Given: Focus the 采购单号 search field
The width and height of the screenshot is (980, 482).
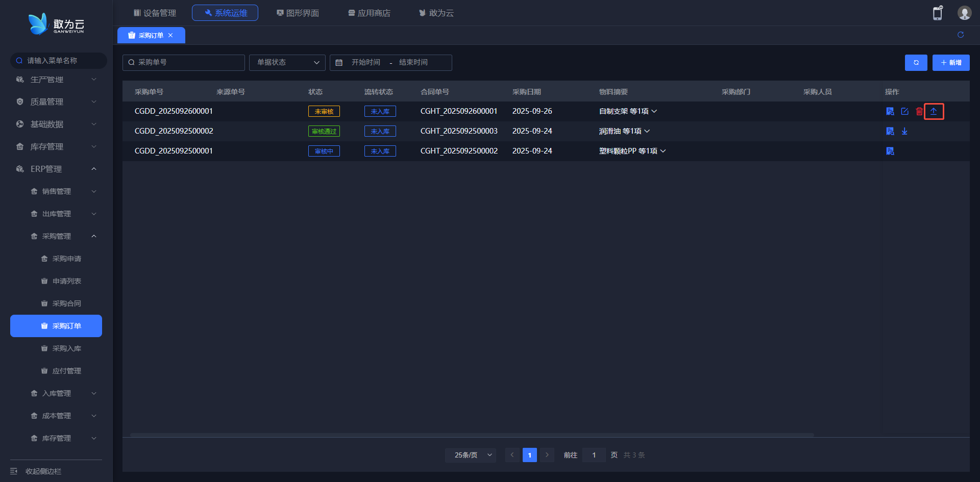Looking at the screenshot, I should [184, 63].
